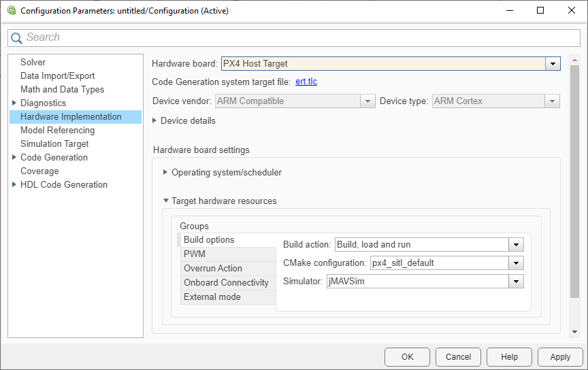Collapse Target hardware resources section
The height and width of the screenshot is (370, 588).
165,201
